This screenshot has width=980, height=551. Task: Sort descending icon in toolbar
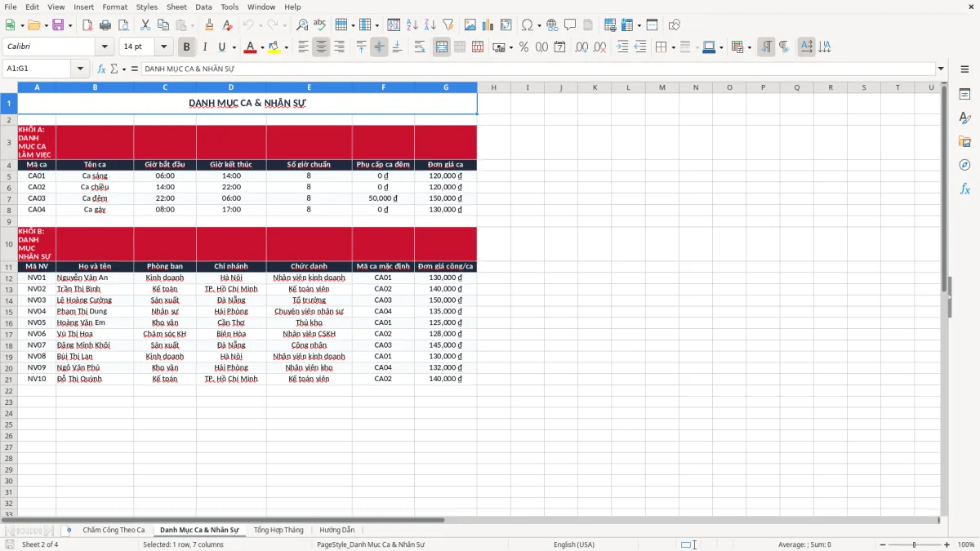coord(430,25)
